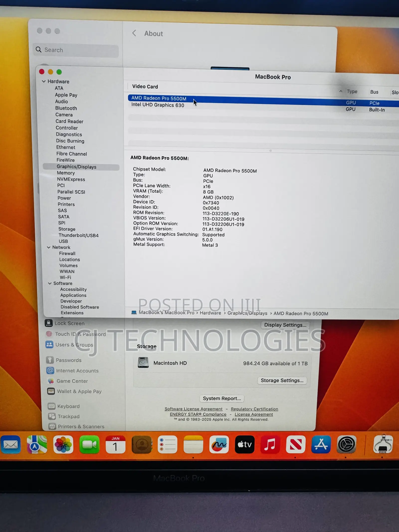This screenshot has height=532, width=399.
Task: Open Printers & Scanners in Settings sidebar
Action: (x=81, y=427)
